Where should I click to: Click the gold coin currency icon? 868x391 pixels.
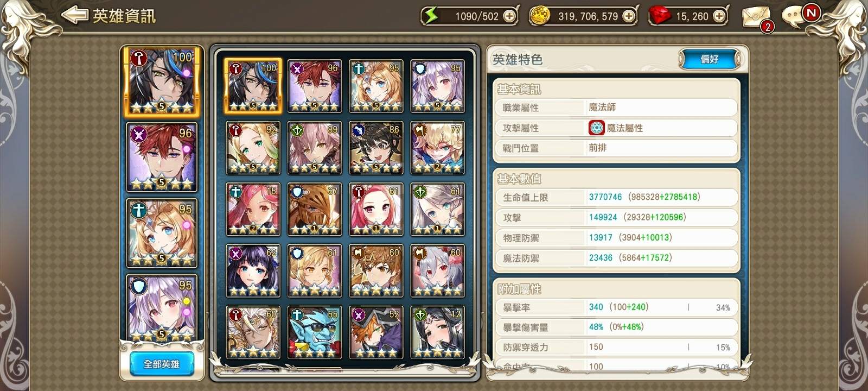539,16
